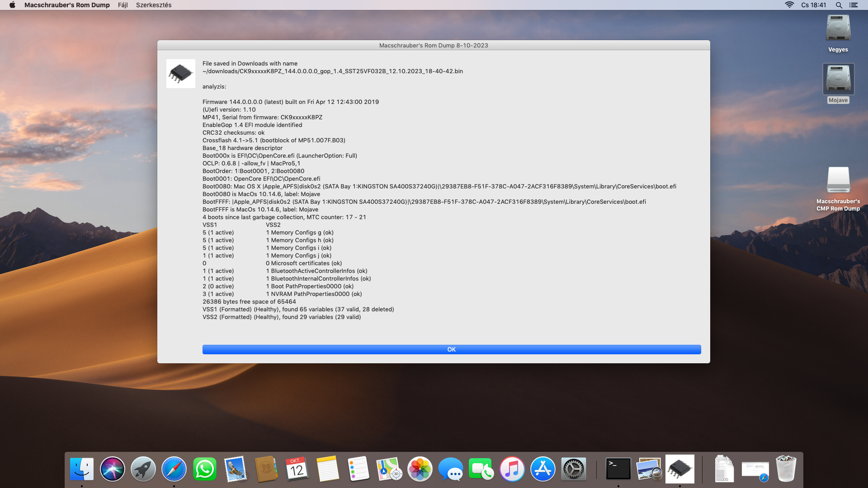Viewport: 868px width, 488px height.
Task: Select the Mojave drive icon
Action: click(x=838, y=79)
